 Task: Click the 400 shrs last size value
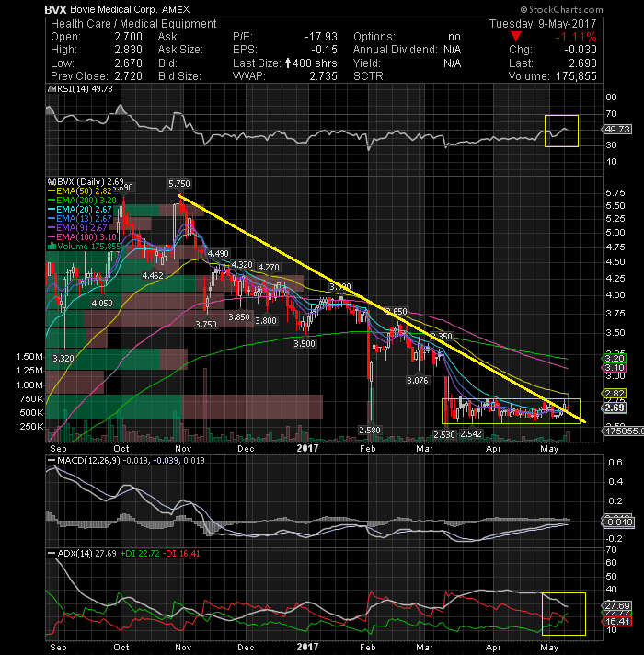(315, 63)
